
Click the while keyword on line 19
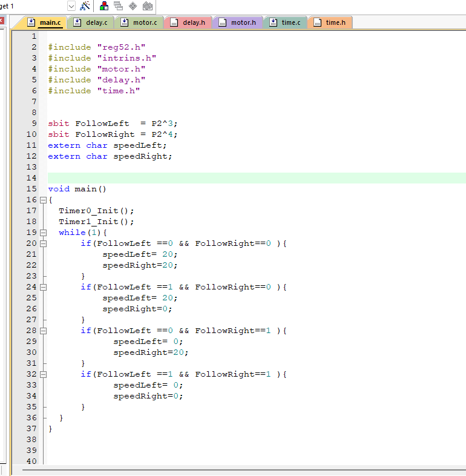(x=72, y=233)
